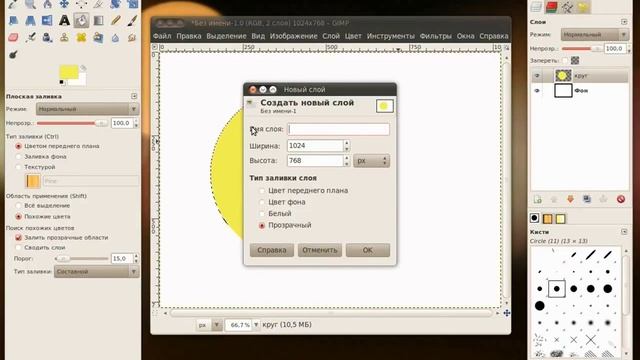Anchor the floating layer icon
The width and height of the screenshot is (640, 360).
(603, 199)
